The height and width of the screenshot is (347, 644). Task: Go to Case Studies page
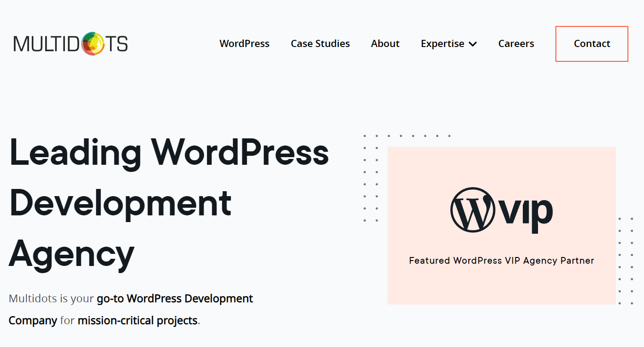320,43
